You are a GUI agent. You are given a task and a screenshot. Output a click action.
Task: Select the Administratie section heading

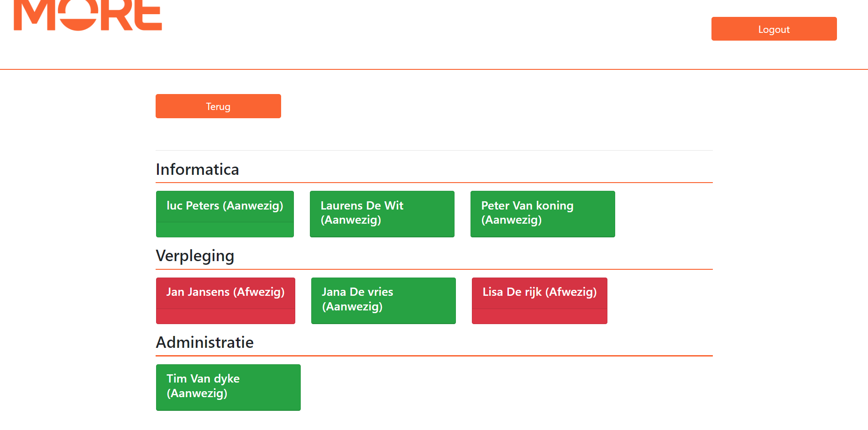(204, 342)
